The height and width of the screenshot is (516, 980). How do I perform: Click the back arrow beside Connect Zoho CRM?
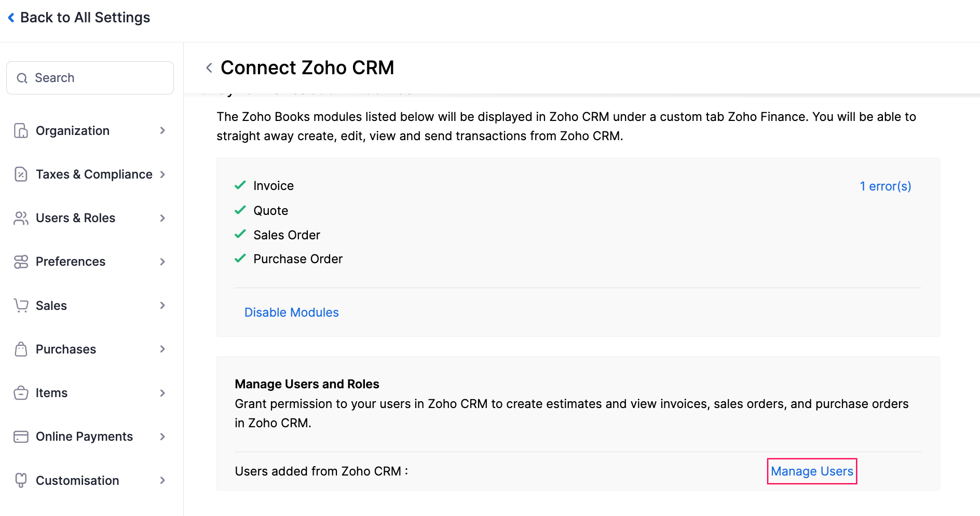(209, 68)
